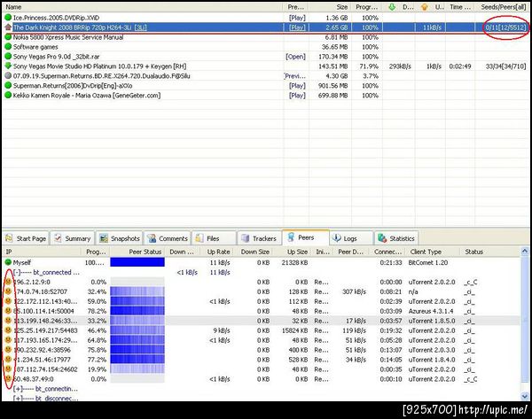This screenshot has width=532, height=419.
Task: Click [Play] link for Ice.Princess.2005
Action: [x=297, y=18]
